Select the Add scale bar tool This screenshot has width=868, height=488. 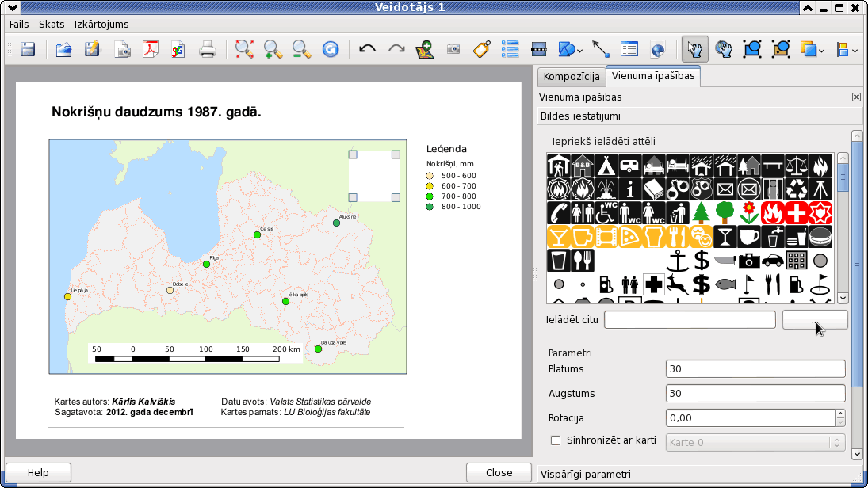[x=538, y=50]
